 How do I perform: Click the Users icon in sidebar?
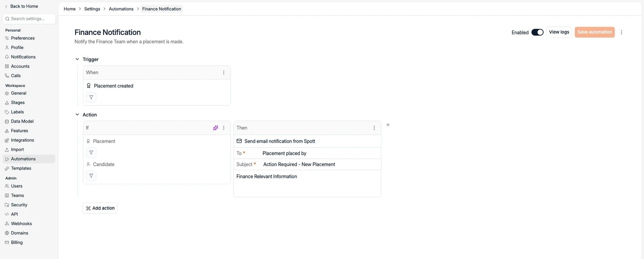coord(7,186)
